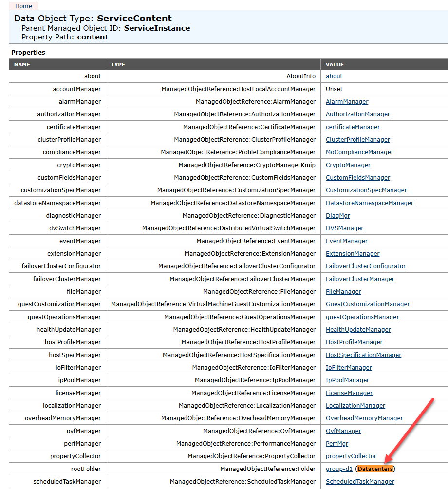Click the Unset value for accountManager
Image resolution: width=448 pixels, height=489 pixels.
(x=334, y=89)
